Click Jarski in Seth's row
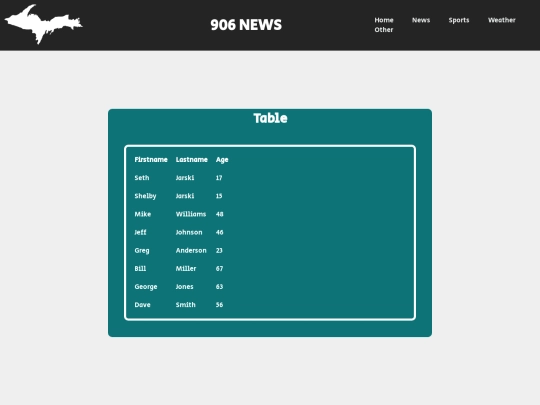The width and height of the screenshot is (540, 405). pos(185,178)
